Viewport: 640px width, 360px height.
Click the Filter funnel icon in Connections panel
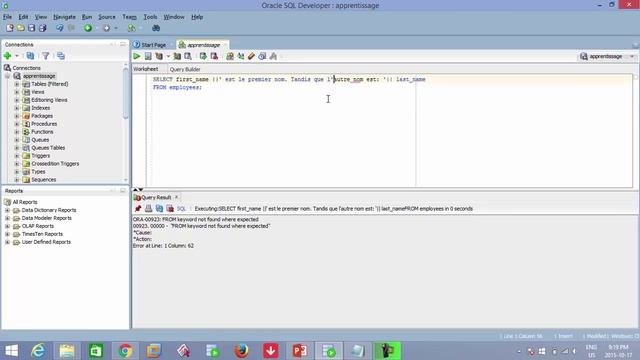coord(46,56)
